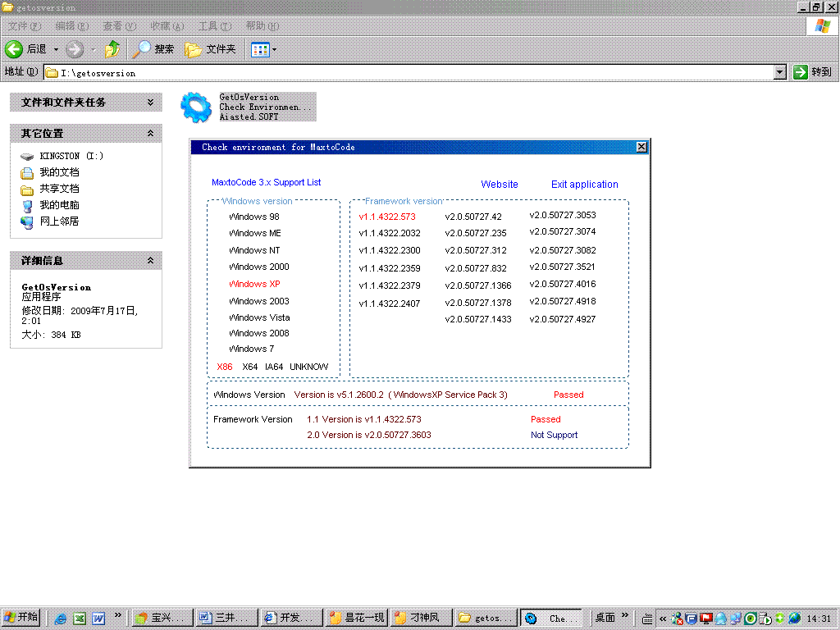Launch Internet Explorer from Quick Launch
The width and height of the screenshot is (840, 630).
[61, 619]
